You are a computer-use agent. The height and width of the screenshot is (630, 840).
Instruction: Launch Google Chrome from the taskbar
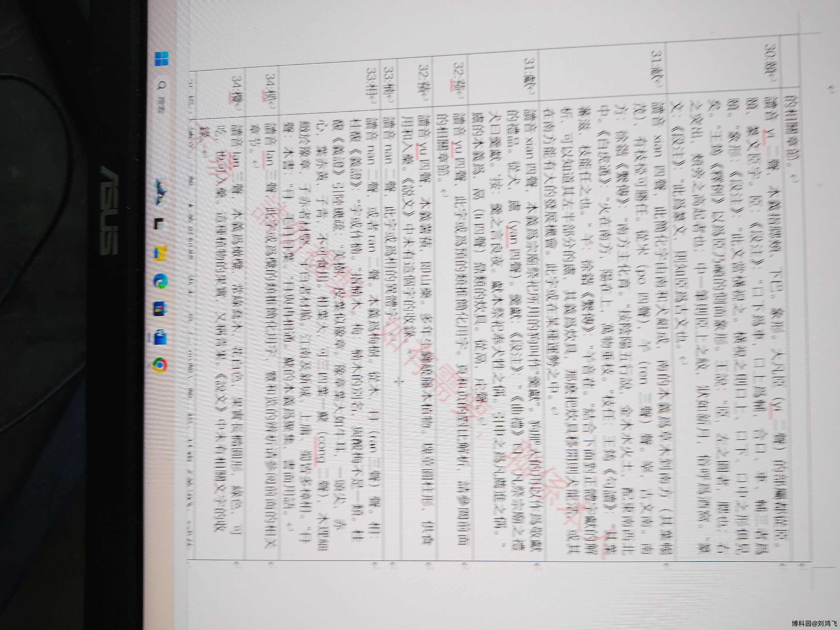(160, 365)
